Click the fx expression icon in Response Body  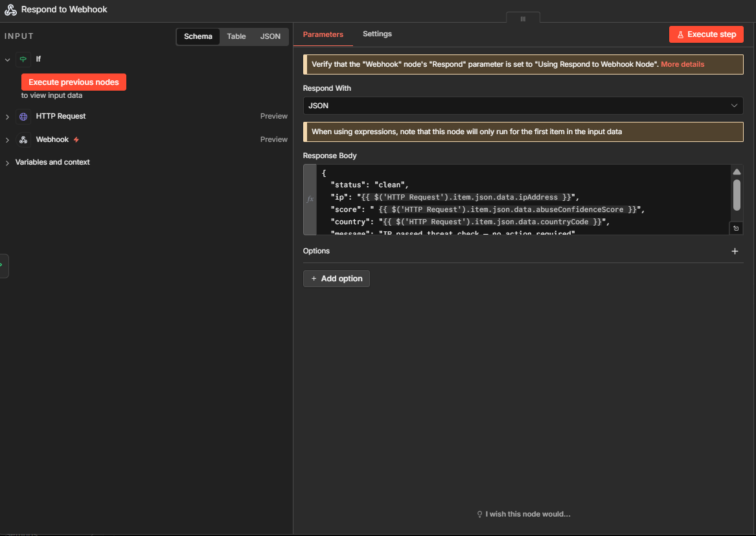point(310,199)
